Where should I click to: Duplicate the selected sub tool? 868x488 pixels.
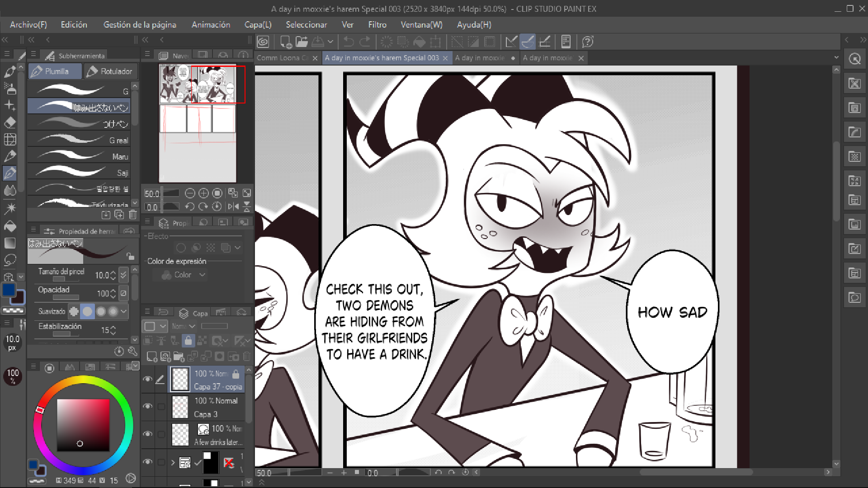pyautogui.click(x=119, y=215)
